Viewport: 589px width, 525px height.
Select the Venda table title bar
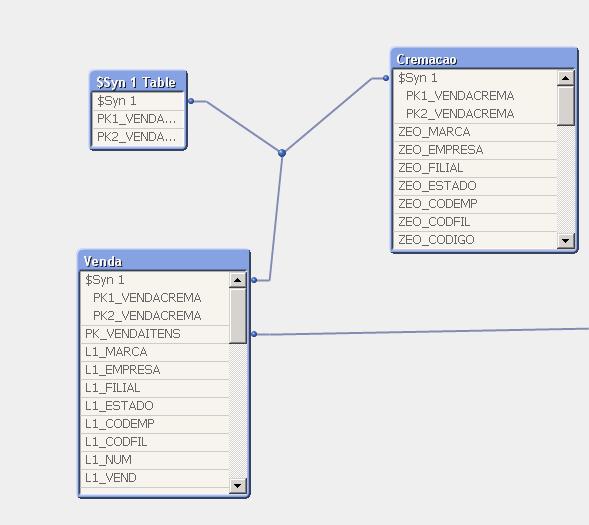[164, 261]
